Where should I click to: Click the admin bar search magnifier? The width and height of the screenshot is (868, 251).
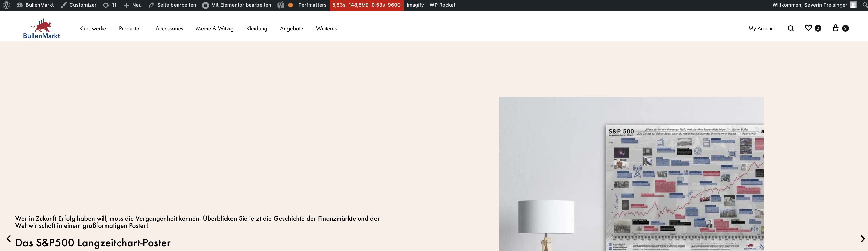tap(865, 5)
